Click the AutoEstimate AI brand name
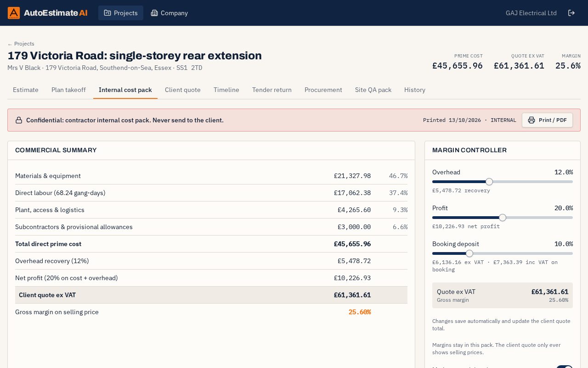588x368 pixels. point(56,13)
